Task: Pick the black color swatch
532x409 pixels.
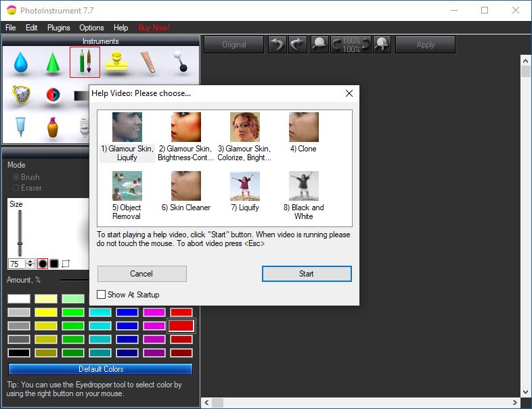Action: (19, 353)
